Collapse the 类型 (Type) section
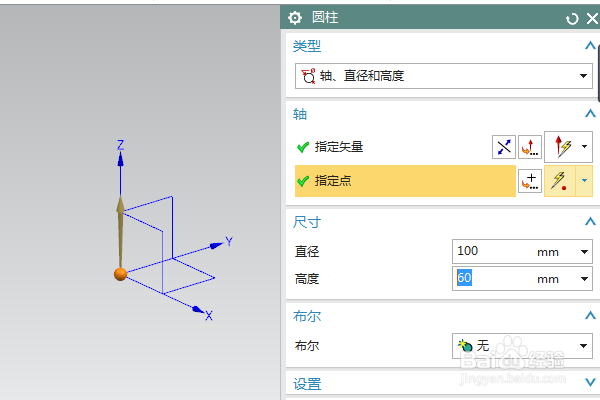This screenshot has height=400, width=600. tap(590, 46)
